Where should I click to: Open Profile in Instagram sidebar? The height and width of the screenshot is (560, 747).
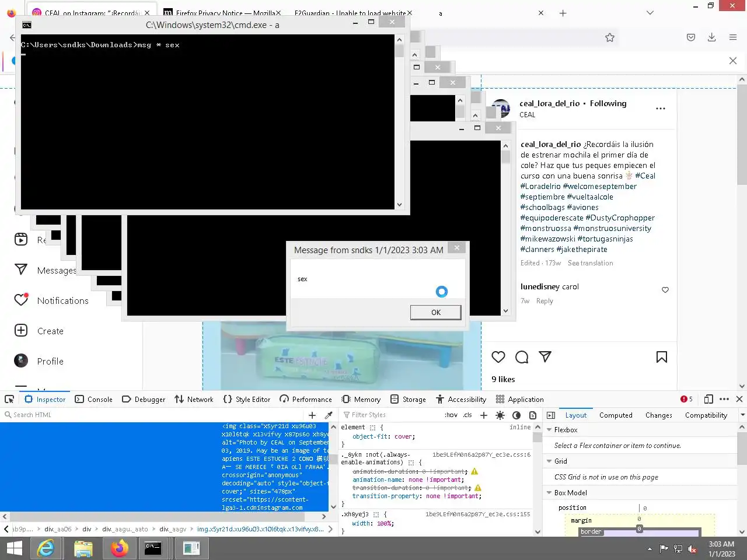tap(39, 361)
